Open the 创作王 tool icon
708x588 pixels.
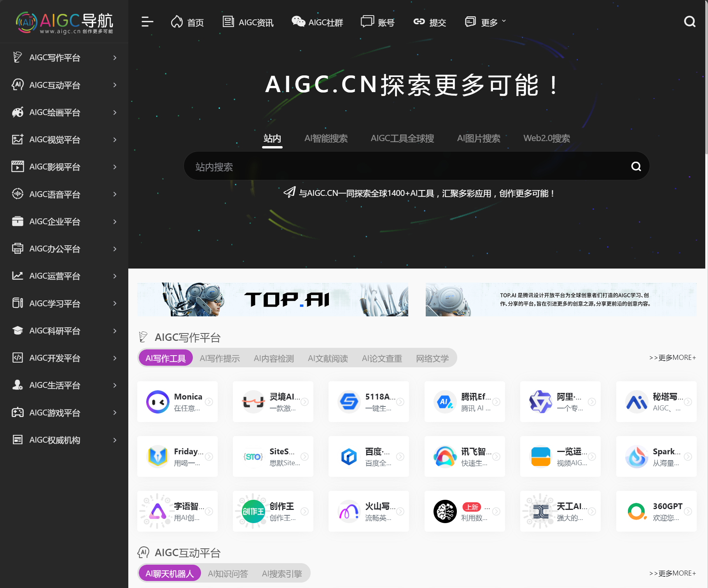253,511
